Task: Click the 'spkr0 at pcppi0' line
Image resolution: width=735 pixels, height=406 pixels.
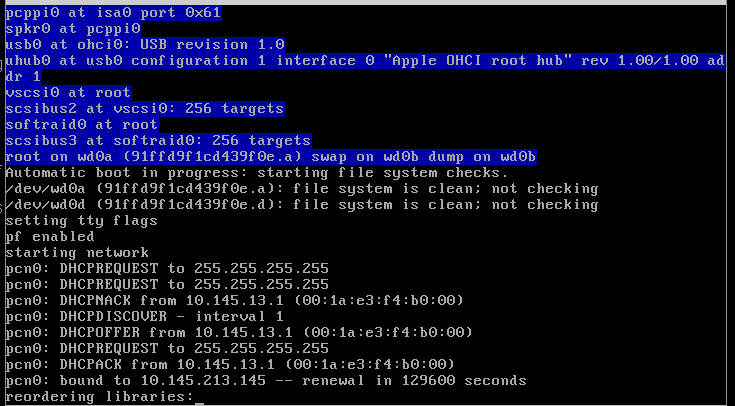Action: coord(73,29)
